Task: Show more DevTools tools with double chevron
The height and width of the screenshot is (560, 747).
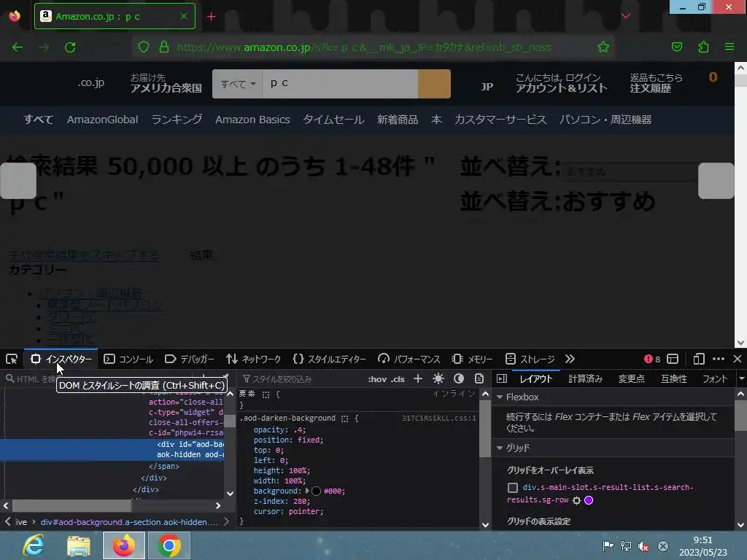Action: click(570, 359)
